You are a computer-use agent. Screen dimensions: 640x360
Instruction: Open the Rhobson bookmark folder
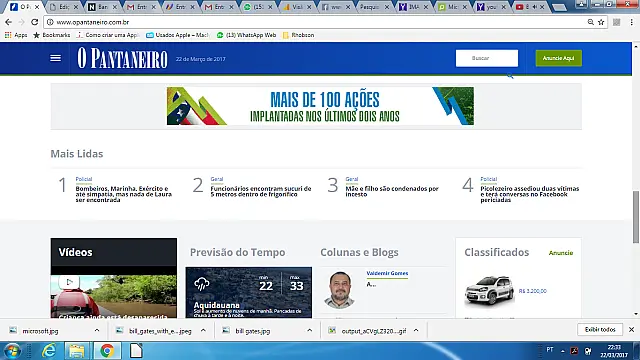click(298, 35)
